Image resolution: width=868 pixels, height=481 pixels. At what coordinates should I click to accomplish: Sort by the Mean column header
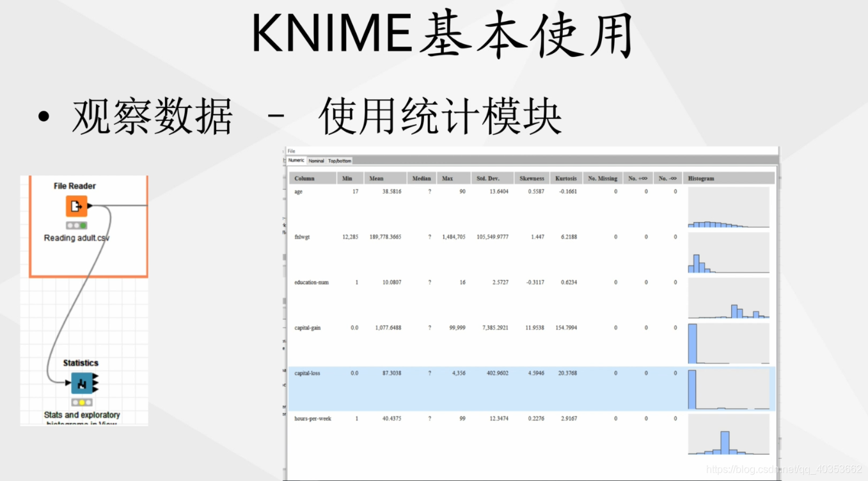click(385, 178)
